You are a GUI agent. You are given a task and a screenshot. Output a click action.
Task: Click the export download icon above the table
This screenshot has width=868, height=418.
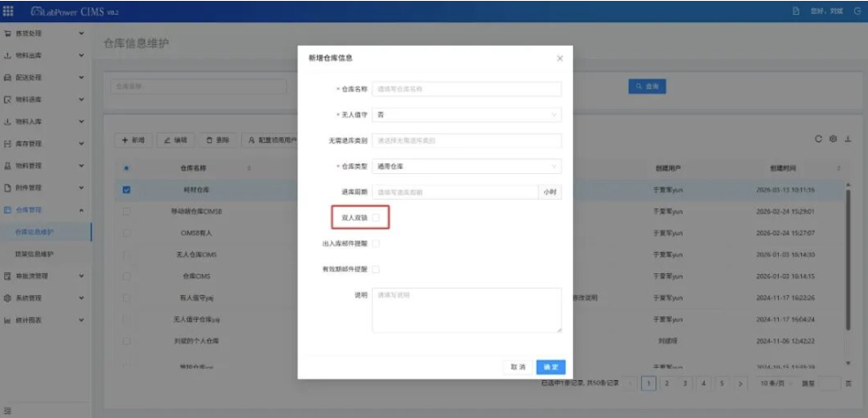(x=848, y=139)
